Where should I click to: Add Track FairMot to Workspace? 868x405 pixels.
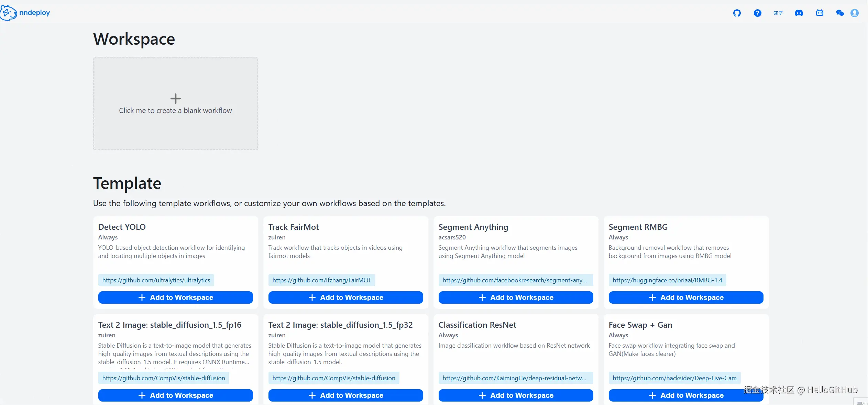coord(345,297)
